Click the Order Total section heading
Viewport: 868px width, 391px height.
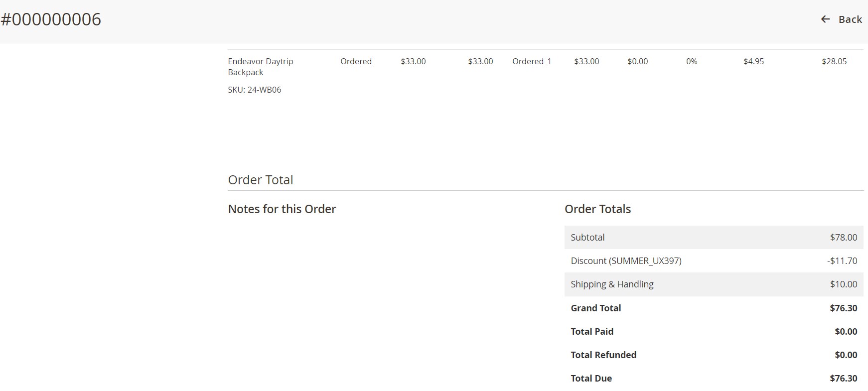[260, 180]
